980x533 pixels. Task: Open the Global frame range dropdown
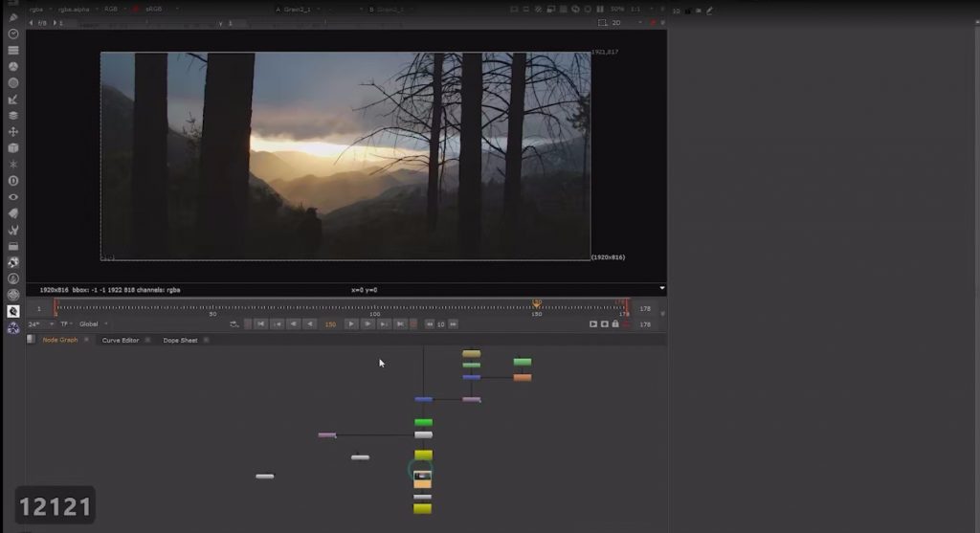pos(93,324)
